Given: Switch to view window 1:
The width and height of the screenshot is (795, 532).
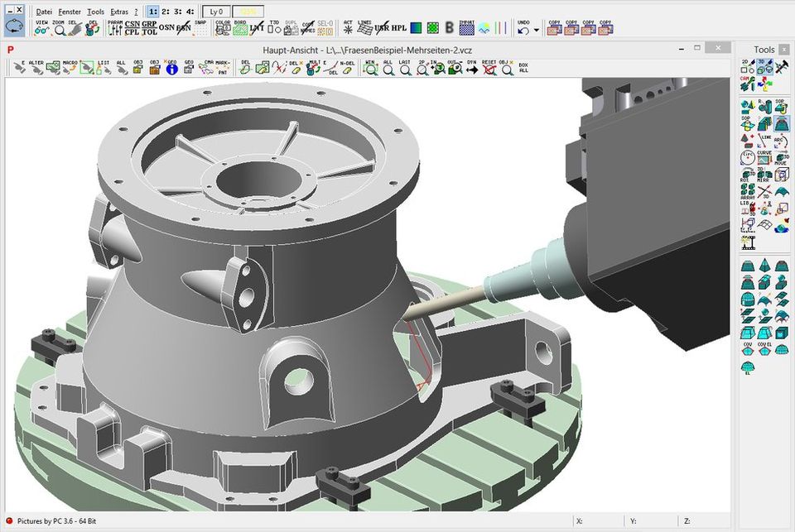Looking at the screenshot, I should (x=152, y=11).
